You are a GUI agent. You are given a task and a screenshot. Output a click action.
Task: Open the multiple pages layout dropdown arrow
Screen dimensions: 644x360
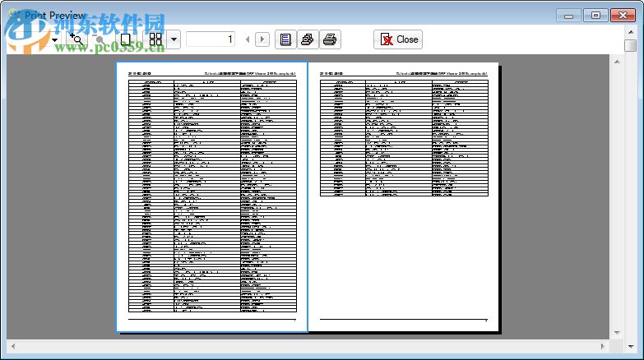[174, 39]
